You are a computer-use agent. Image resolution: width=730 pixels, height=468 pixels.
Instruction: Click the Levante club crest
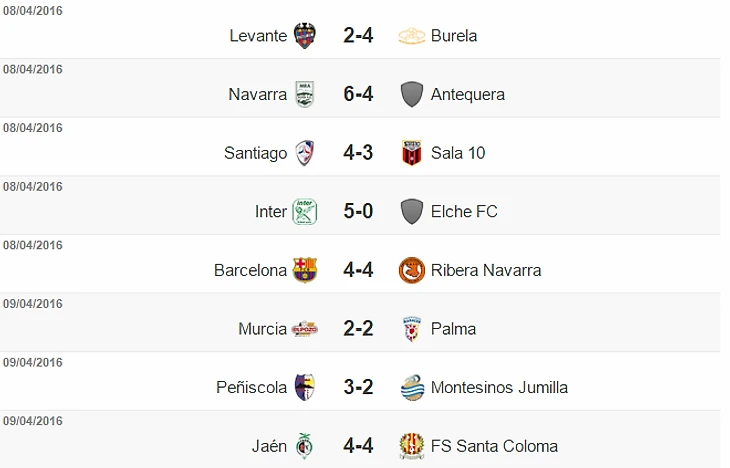click(x=305, y=36)
